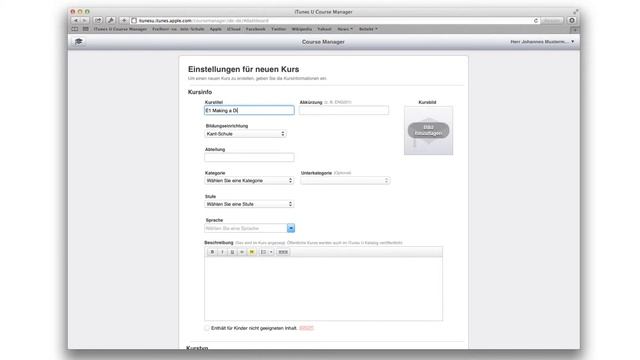The width and height of the screenshot is (640, 360).
Task: Expand the list style arrow in editor toolbar
Action: tap(271, 252)
